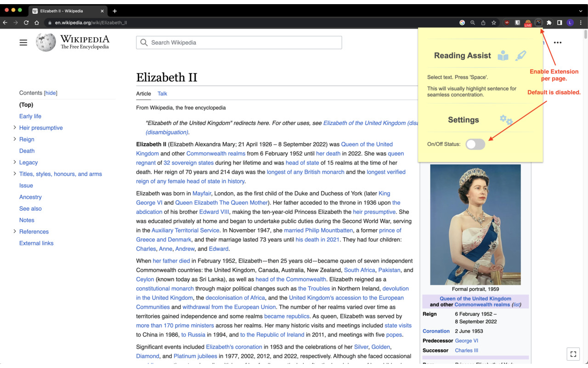Hide the Contents sidebar

pyautogui.click(x=50, y=92)
